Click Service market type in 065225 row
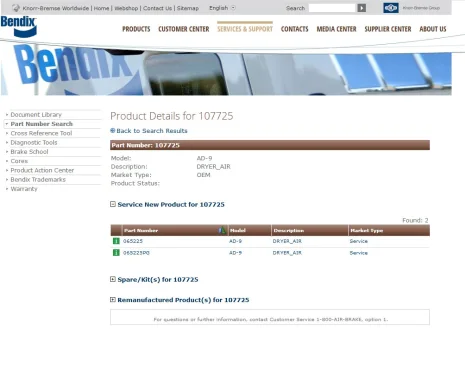This screenshot has width=465, height=392. pyautogui.click(x=359, y=241)
